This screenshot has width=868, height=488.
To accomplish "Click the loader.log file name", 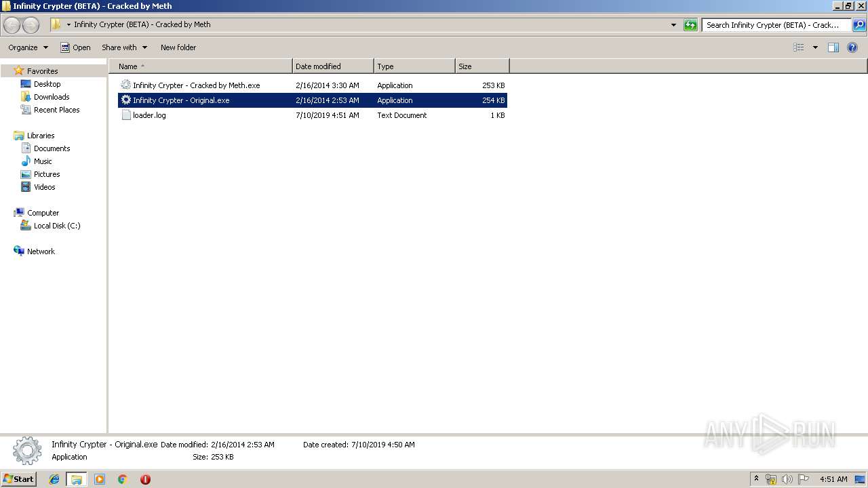I will click(x=149, y=115).
